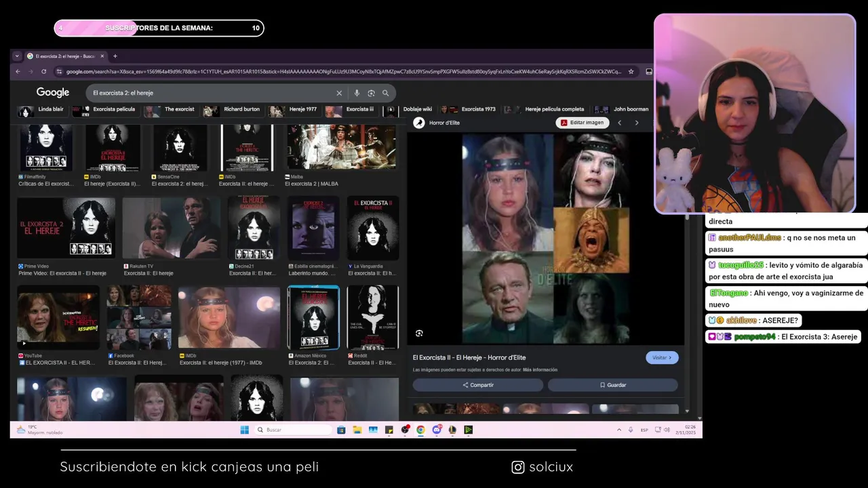Select the Linda blair filter chip

(43, 110)
